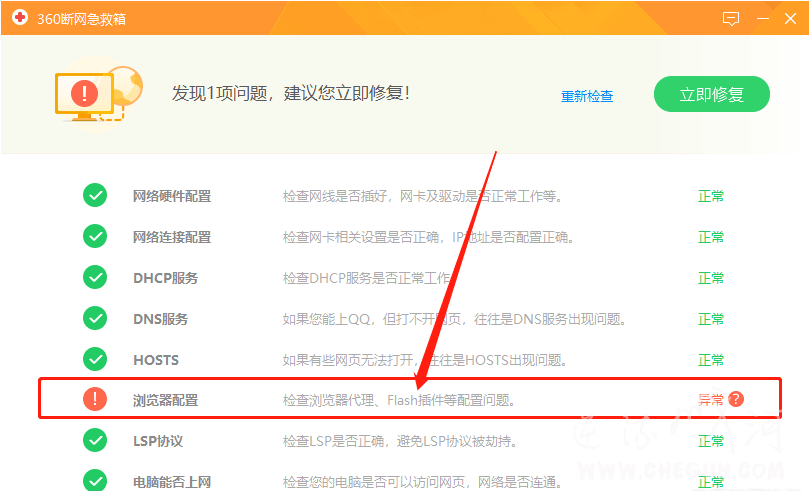The height and width of the screenshot is (491, 809).
Task: Click the 检查网线是否插好 description text
Action: click(x=422, y=197)
